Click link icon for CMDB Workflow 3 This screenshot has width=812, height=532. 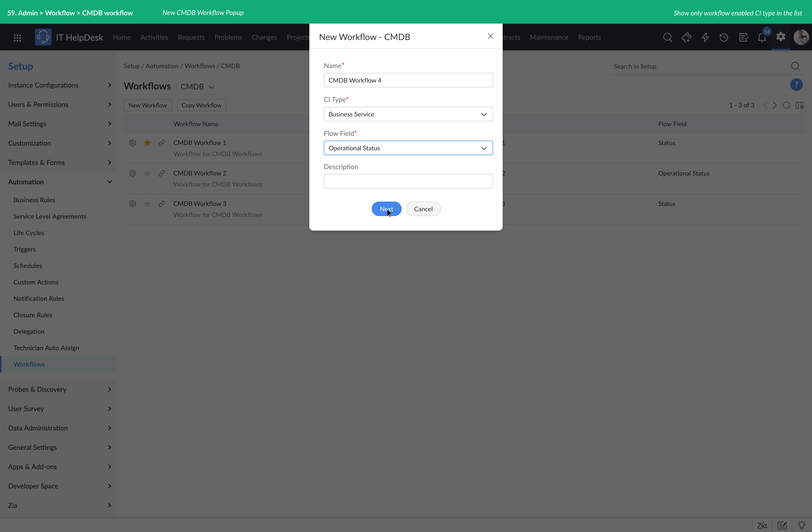[x=162, y=204]
